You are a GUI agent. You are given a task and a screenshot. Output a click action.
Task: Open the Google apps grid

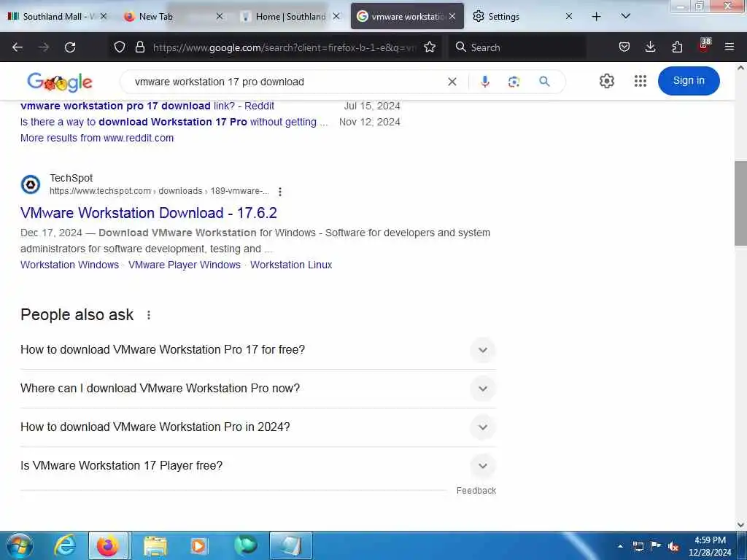tap(640, 81)
